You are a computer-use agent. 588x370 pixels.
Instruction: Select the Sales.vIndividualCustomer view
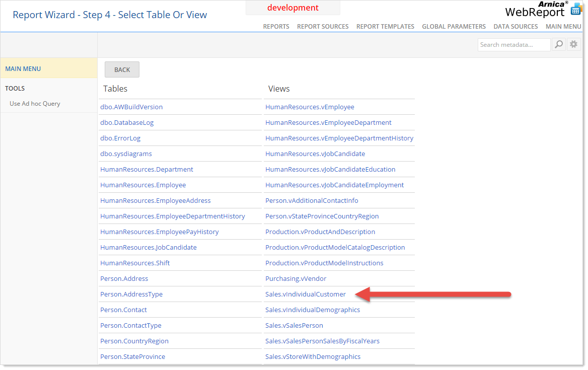pyautogui.click(x=306, y=294)
